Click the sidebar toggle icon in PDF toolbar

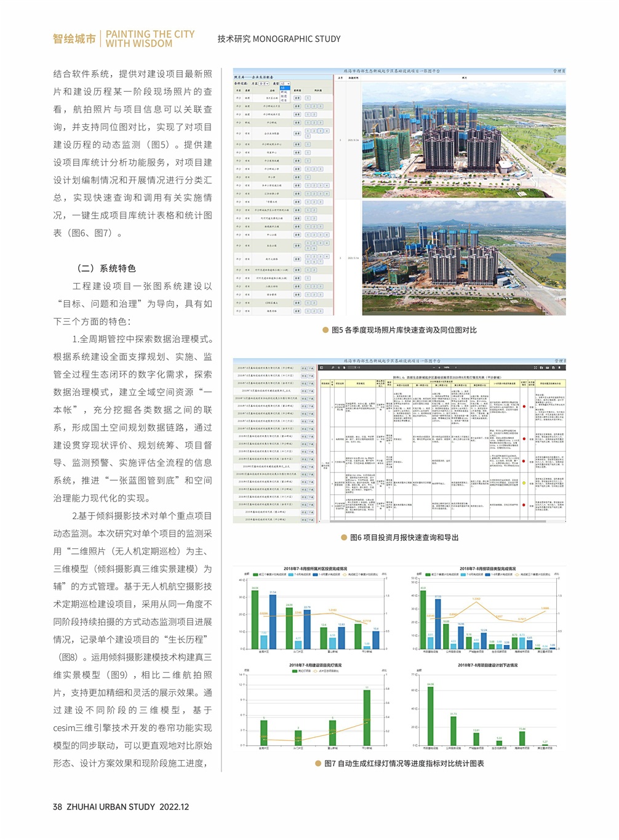[x=321, y=367]
